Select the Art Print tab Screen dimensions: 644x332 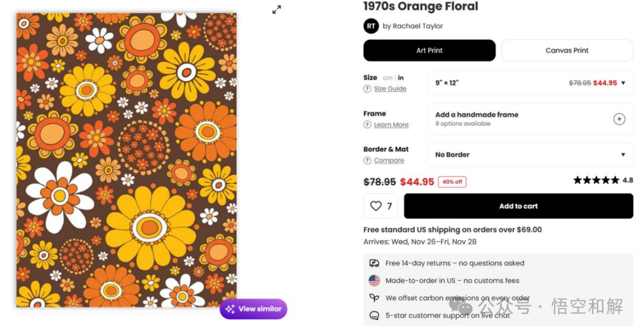click(x=429, y=51)
